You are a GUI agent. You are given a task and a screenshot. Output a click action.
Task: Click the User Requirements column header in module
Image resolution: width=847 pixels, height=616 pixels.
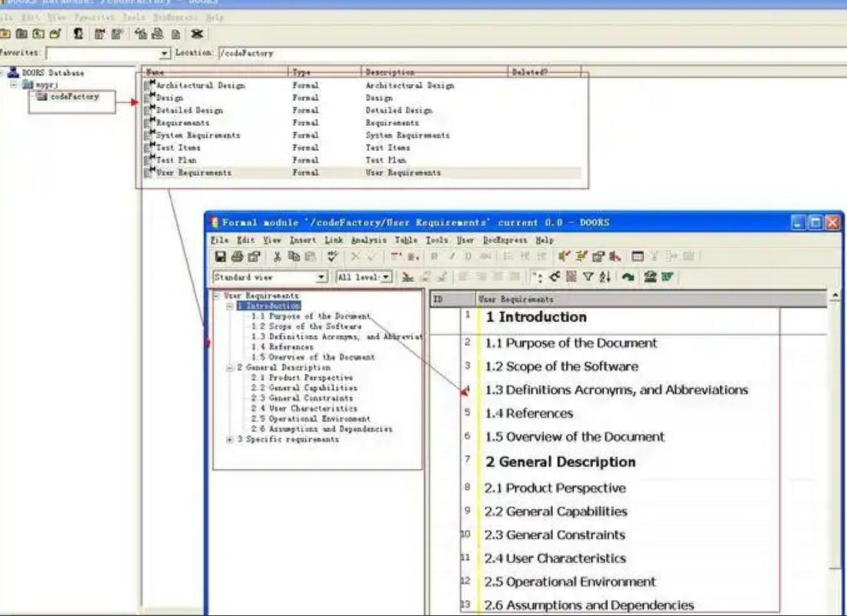click(x=651, y=299)
